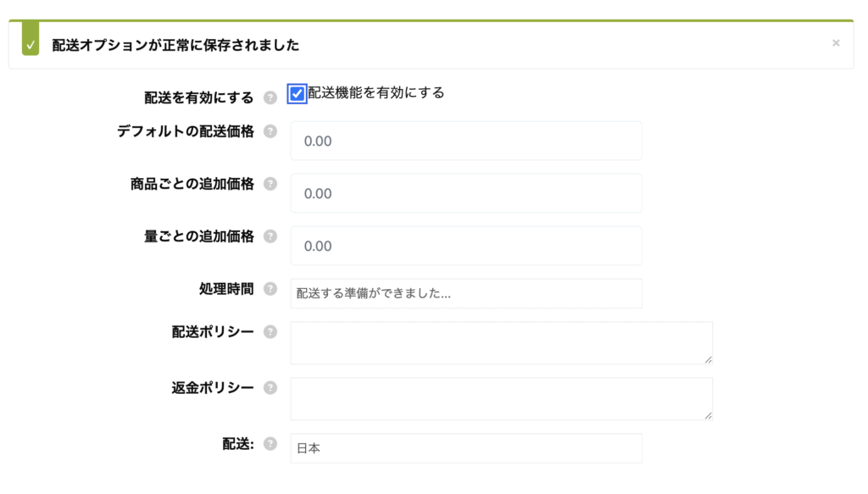The width and height of the screenshot is (868, 494).
Task: Click into the 商品ごとの追加価格 field
Action: pos(466,193)
